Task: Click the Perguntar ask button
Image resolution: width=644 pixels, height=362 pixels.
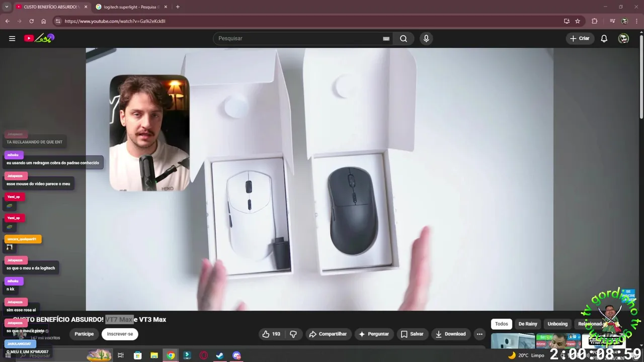Action: click(373, 334)
